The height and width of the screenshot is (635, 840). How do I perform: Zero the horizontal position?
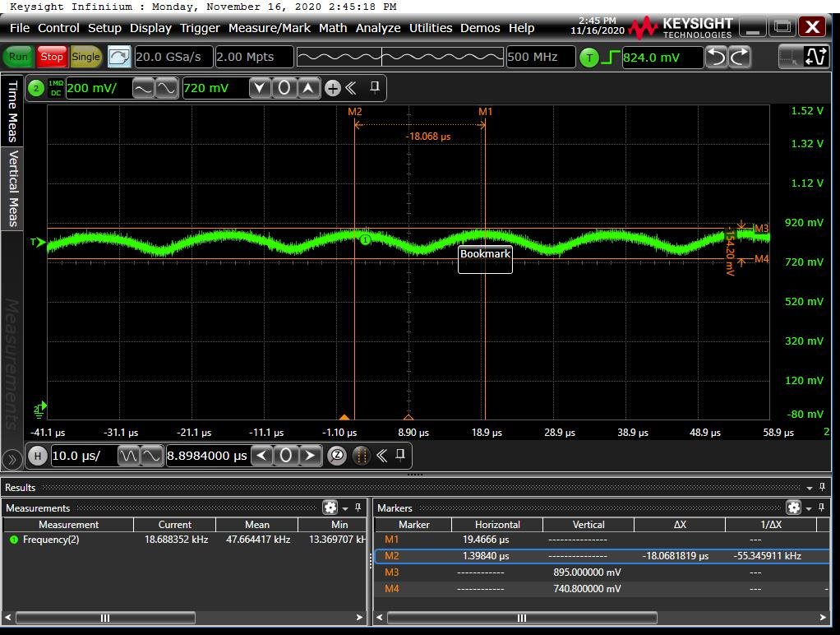[x=286, y=456]
